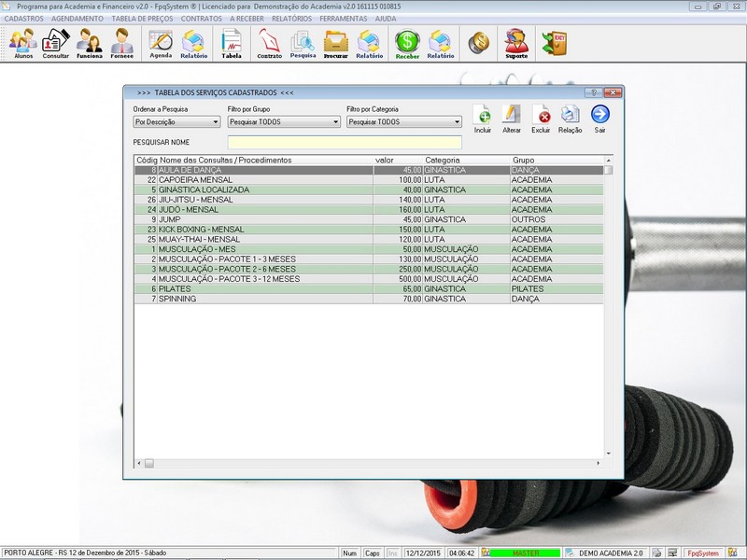The image size is (747, 560).
Task: Click the Consultar toolbar icon
Action: click(x=56, y=43)
